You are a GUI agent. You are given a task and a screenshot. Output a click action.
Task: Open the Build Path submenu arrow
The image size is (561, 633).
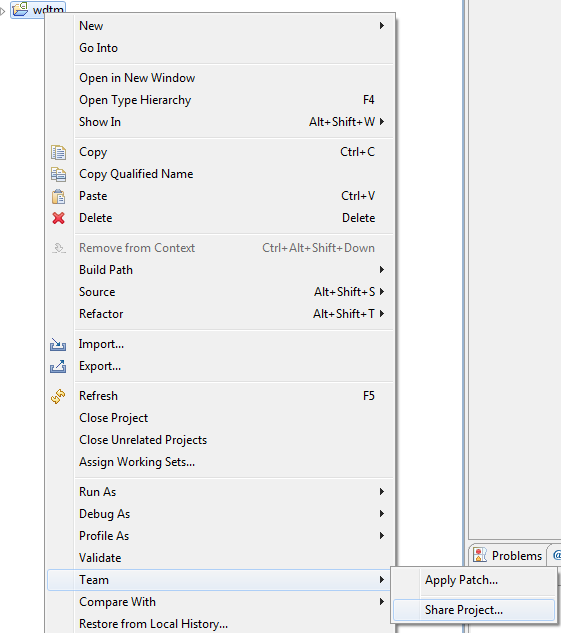(x=382, y=270)
